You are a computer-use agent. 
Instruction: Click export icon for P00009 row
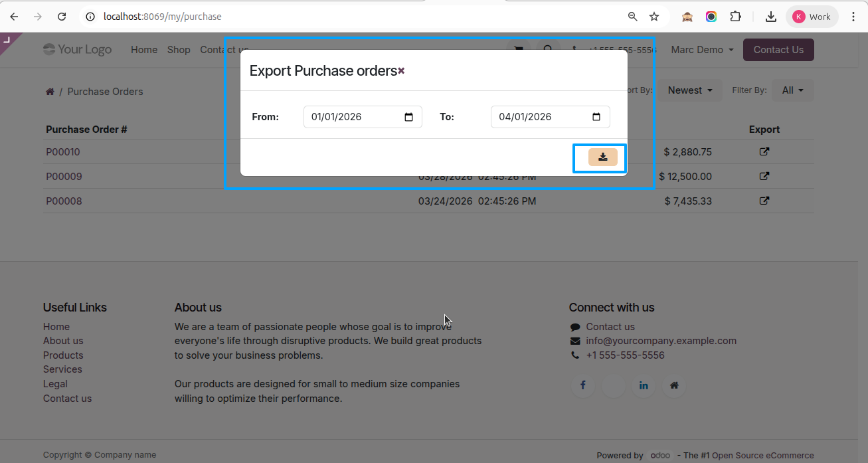[x=764, y=176]
